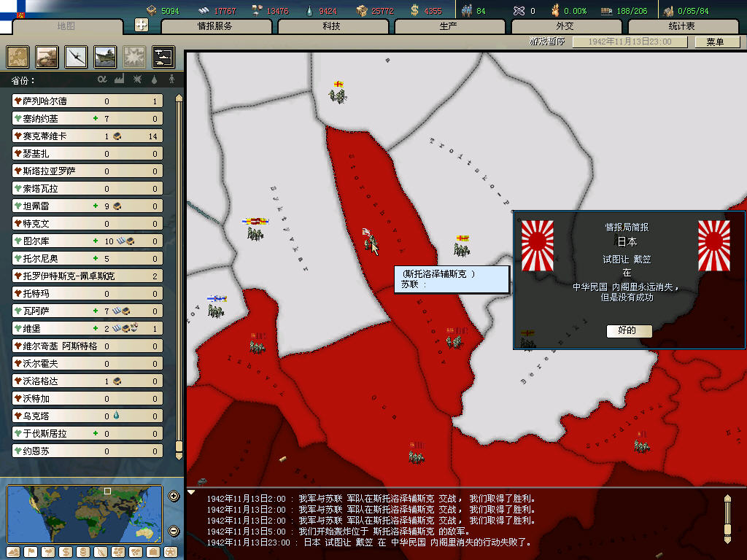The height and width of the screenshot is (560, 747).
Task: Switch to briefcase-icon map mode
Action: (153, 553)
